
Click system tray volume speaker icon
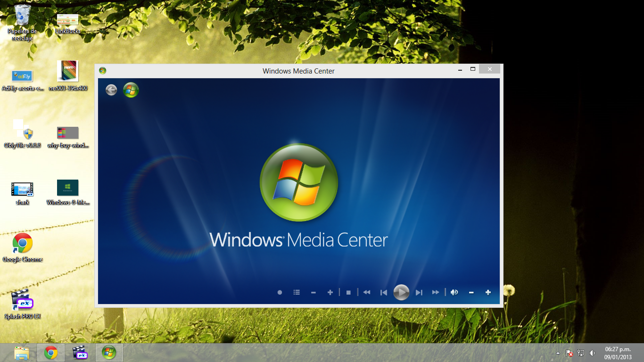592,353
